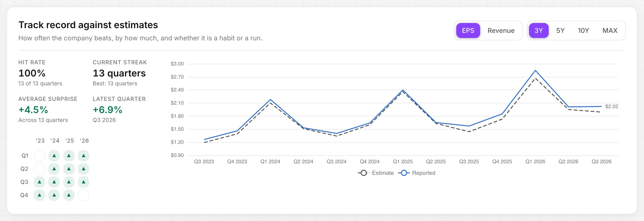Image resolution: width=644 pixels, height=221 pixels.
Task: Click the +4.5% average surprise value
Action: click(x=33, y=110)
